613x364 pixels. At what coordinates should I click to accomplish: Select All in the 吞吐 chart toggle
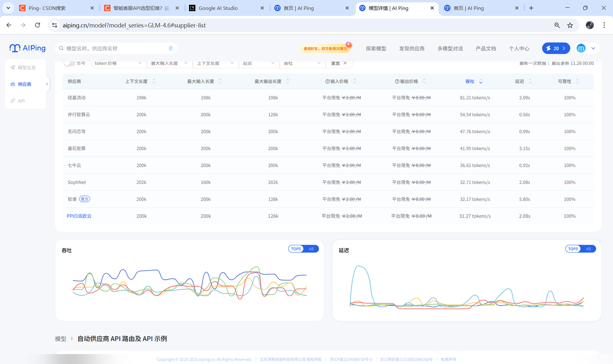click(311, 249)
